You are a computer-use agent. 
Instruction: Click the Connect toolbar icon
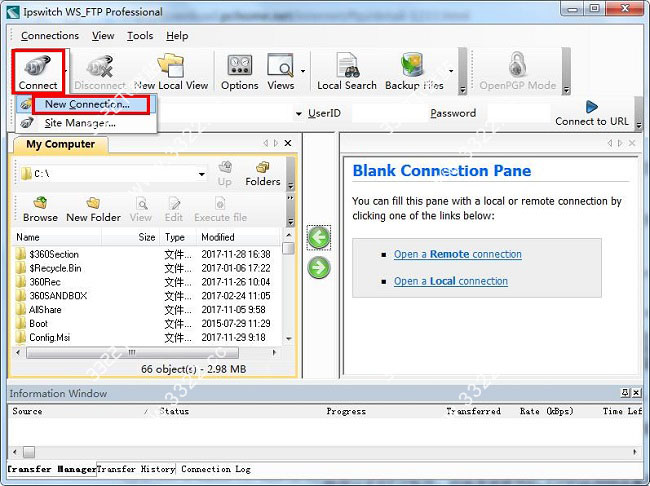point(38,70)
